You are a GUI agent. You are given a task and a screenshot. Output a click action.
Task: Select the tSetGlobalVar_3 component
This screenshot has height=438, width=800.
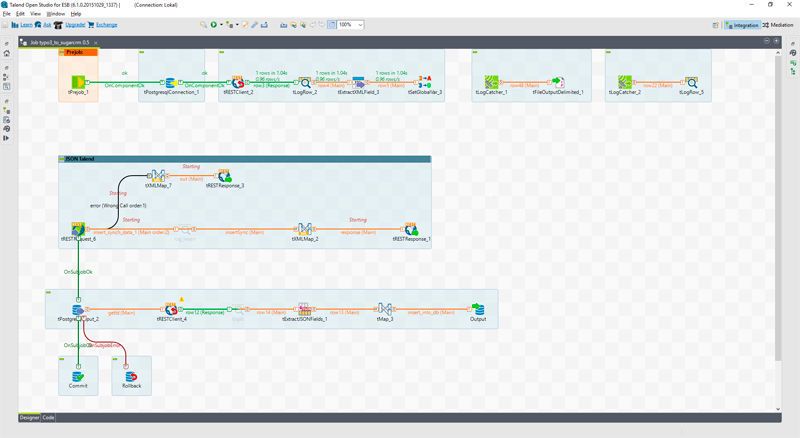[425, 82]
